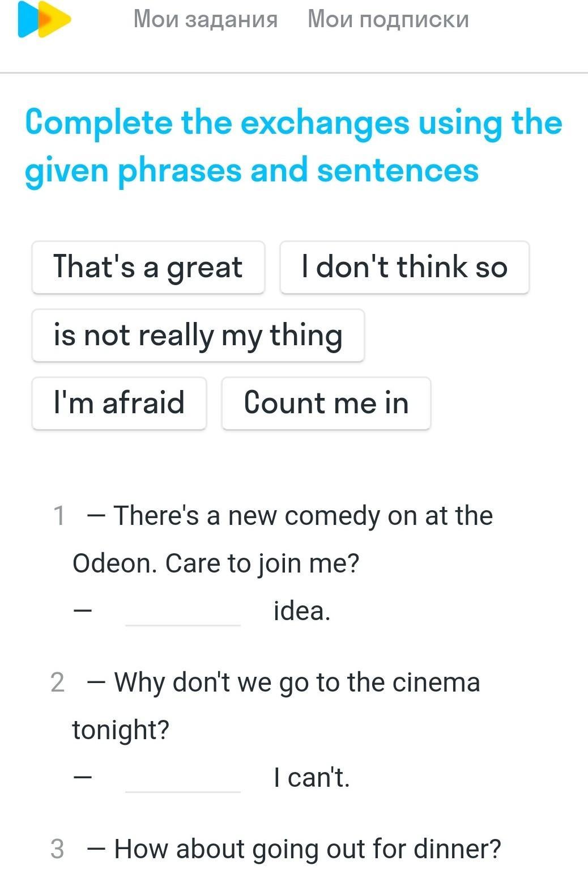This screenshot has width=588, height=886.
Task: Click the word "idea." in exchange one
Action: (x=301, y=611)
